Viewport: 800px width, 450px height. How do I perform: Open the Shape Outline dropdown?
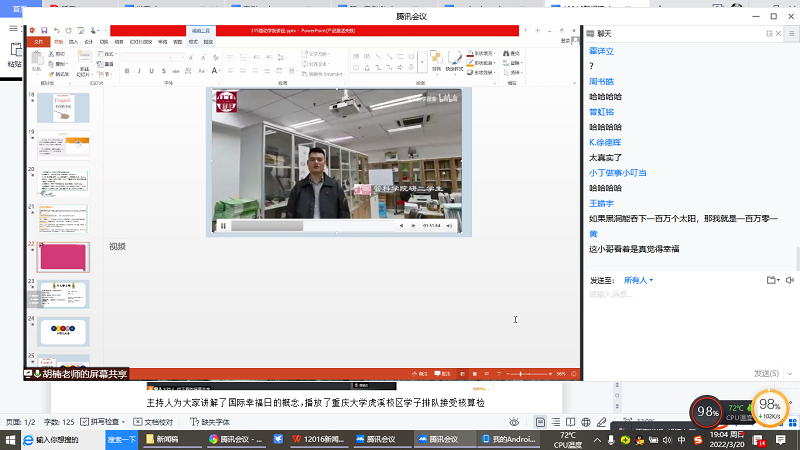point(481,63)
